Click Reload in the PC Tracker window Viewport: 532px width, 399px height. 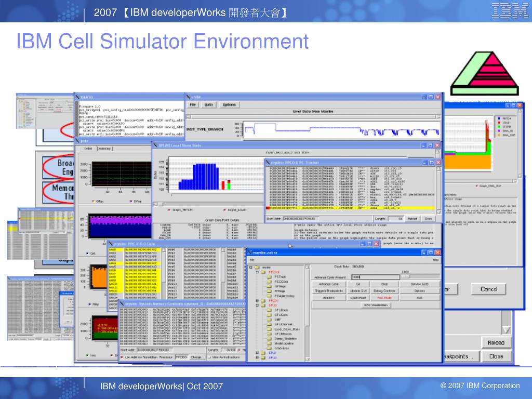[x=412, y=219]
